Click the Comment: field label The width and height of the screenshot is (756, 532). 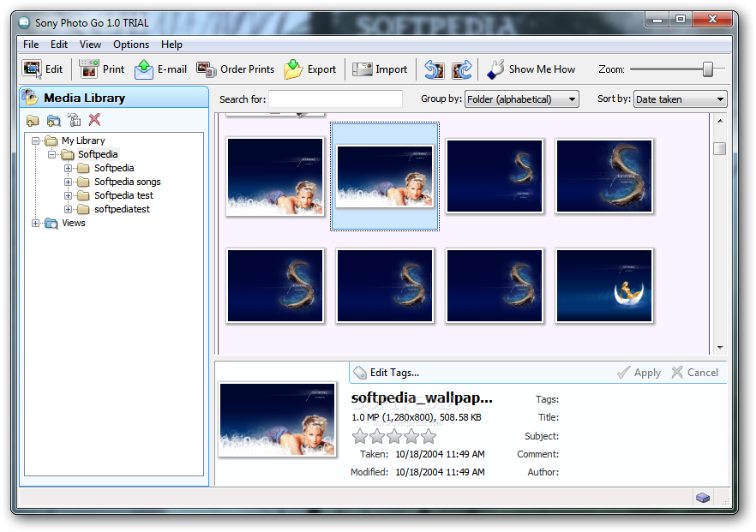[x=538, y=454]
